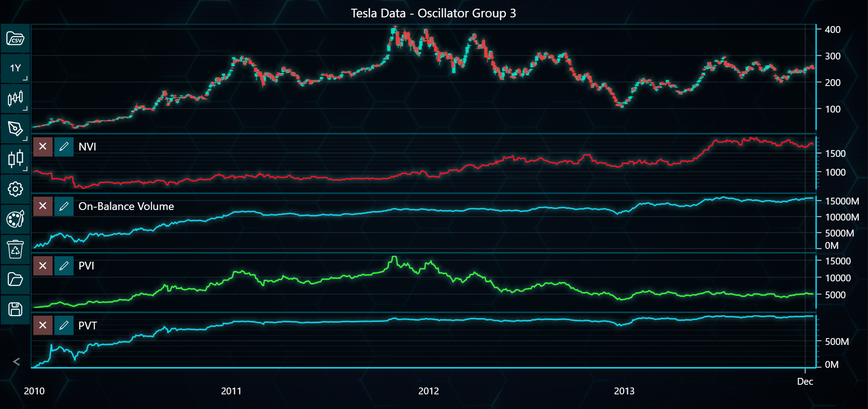Click the PVT indicator label
This screenshot has height=409, width=868.
(x=88, y=326)
